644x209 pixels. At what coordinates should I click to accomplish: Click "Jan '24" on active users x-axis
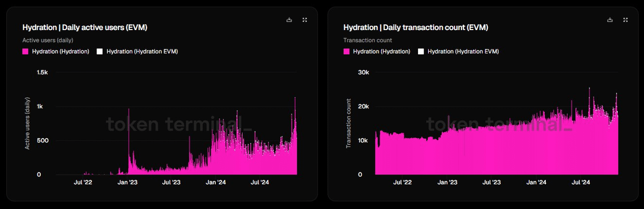point(216,183)
